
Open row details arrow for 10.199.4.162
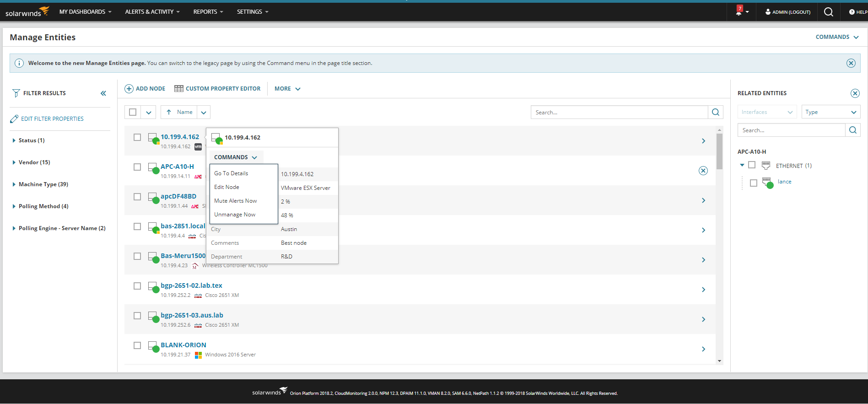[703, 141]
